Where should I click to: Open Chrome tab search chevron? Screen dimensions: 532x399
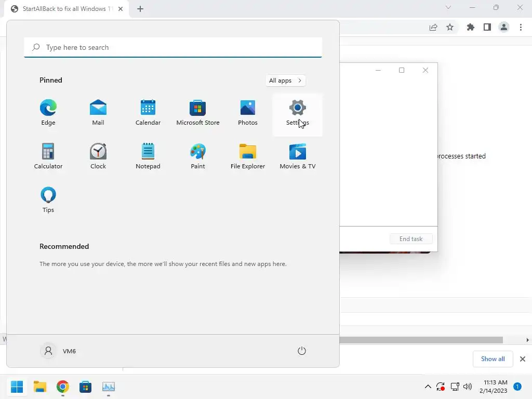(448, 7)
